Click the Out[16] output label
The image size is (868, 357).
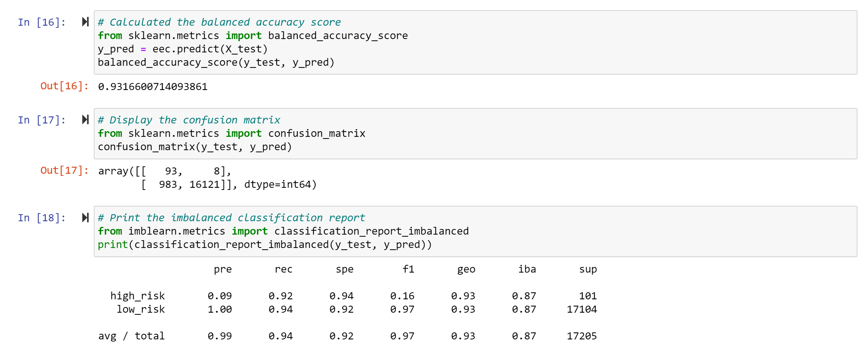tap(64, 86)
